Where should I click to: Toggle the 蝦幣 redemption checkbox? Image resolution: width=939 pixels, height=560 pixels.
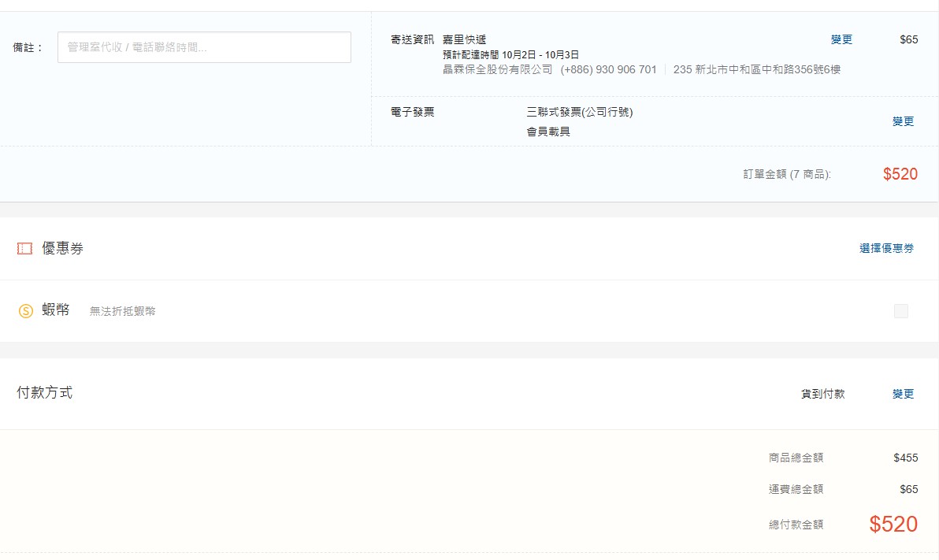(x=900, y=311)
